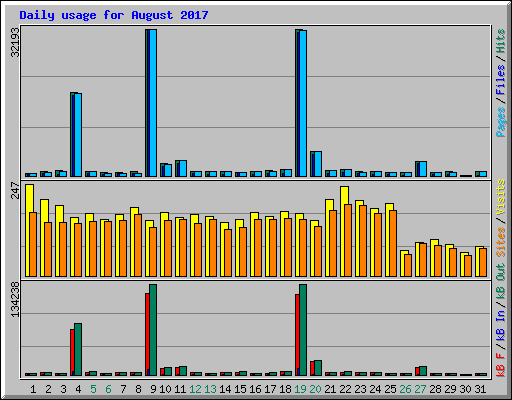This screenshot has width=512, height=400.
Task: Click day label 30 on the x-axis
Action: point(465,389)
